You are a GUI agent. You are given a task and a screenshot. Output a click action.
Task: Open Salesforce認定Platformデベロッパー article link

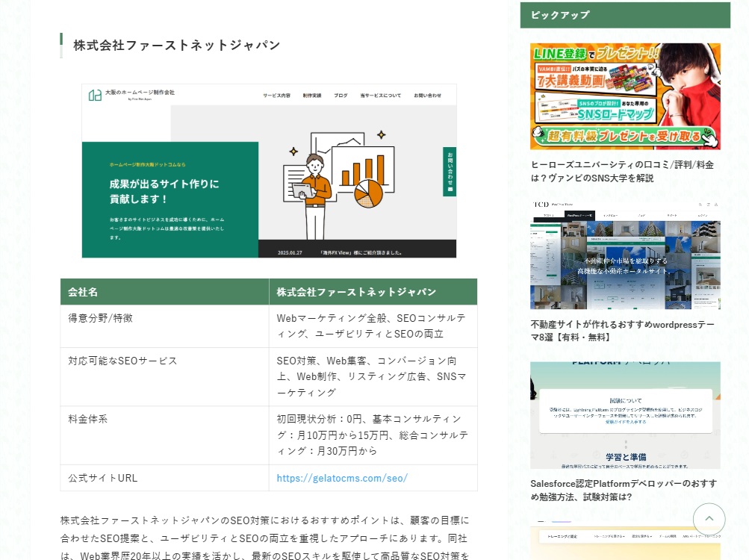(624, 491)
